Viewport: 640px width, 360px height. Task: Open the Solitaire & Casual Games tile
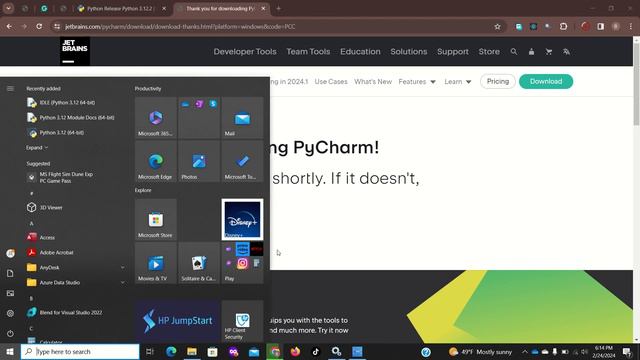199,263
